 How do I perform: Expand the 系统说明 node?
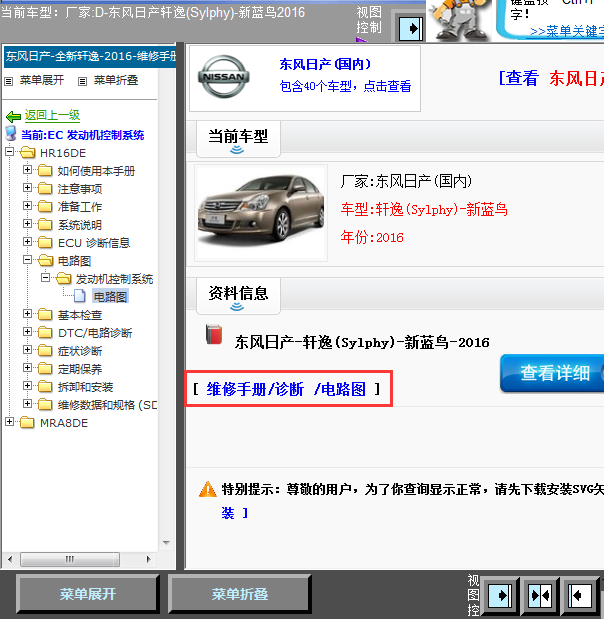[27, 223]
